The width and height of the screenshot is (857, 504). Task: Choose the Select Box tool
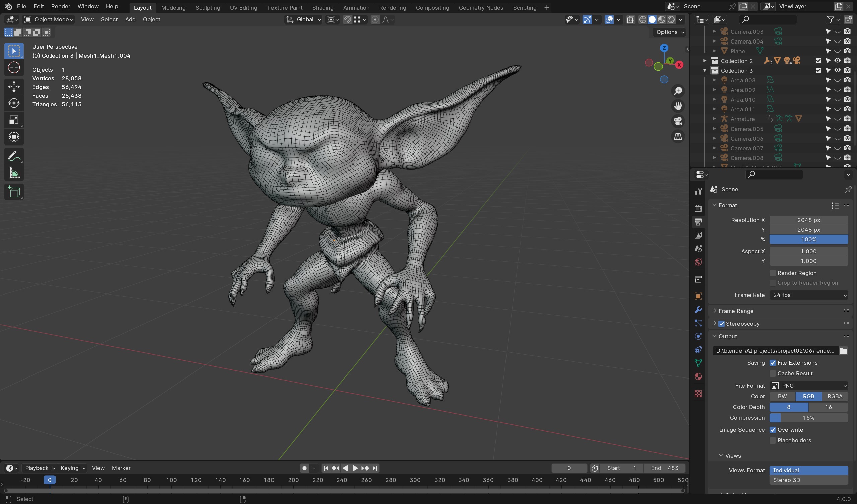coord(14,51)
